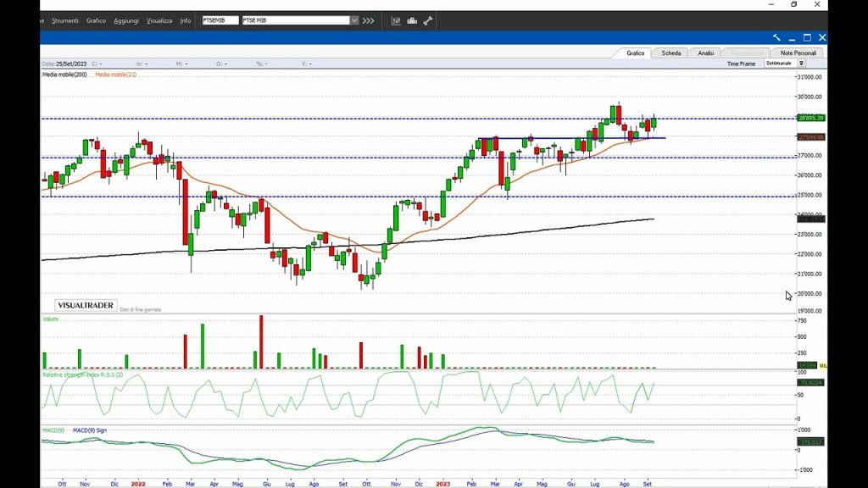Click the triple arrow next button
The image size is (868, 488).
[368, 20]
